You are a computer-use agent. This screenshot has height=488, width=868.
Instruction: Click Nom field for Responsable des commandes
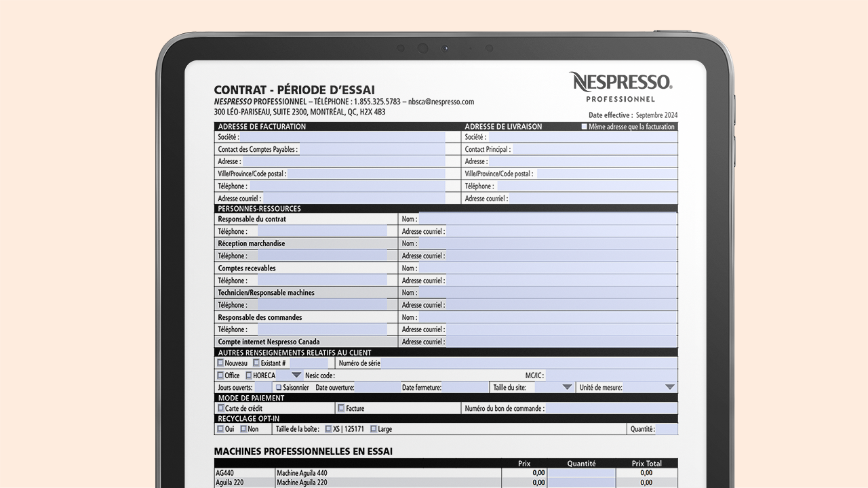[548, 317]
